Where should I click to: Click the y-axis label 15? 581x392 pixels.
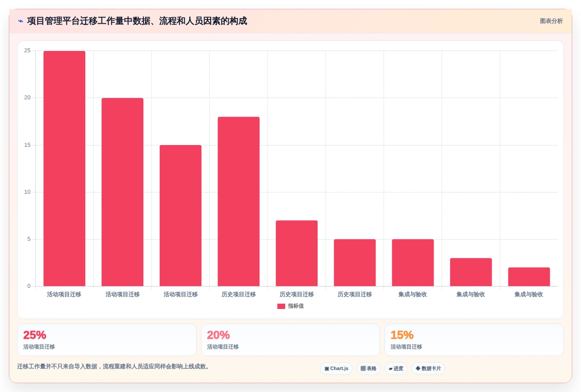click(x=27, y=145)
